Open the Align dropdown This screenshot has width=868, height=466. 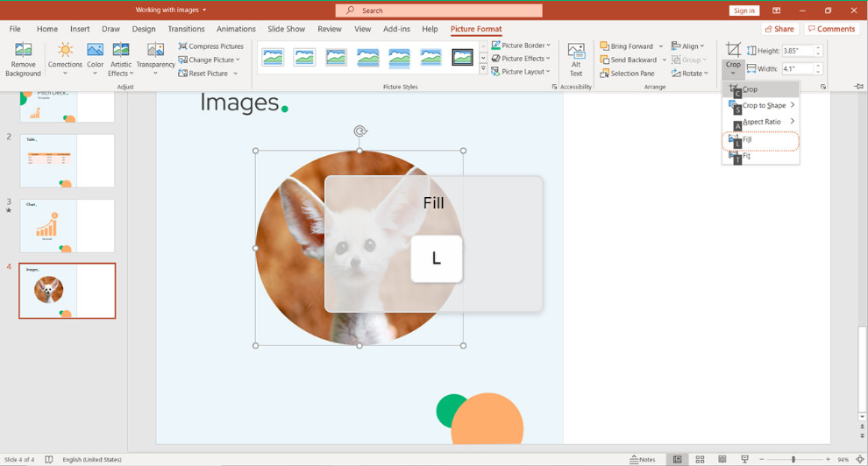point(688,46)
